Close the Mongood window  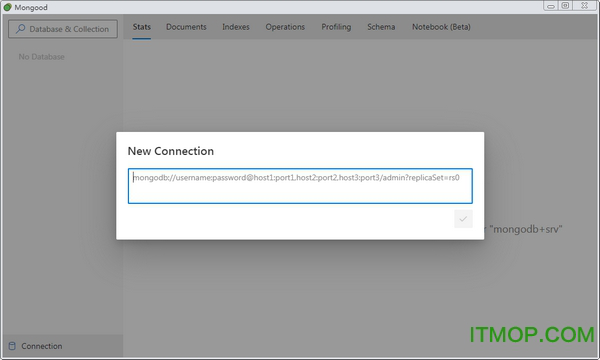pyautogui.click(x=584, y=6)
